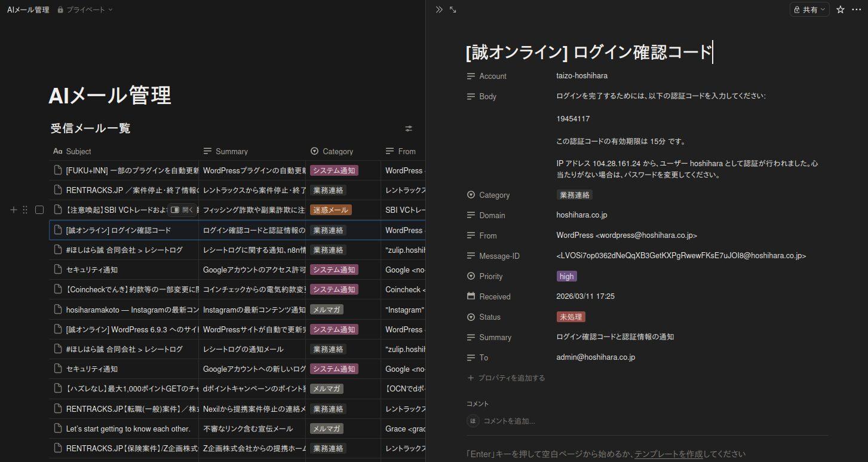This screenshot has width=868, height=462.
Task: Open the database view settings sliders icon
Action: (409, 128)
